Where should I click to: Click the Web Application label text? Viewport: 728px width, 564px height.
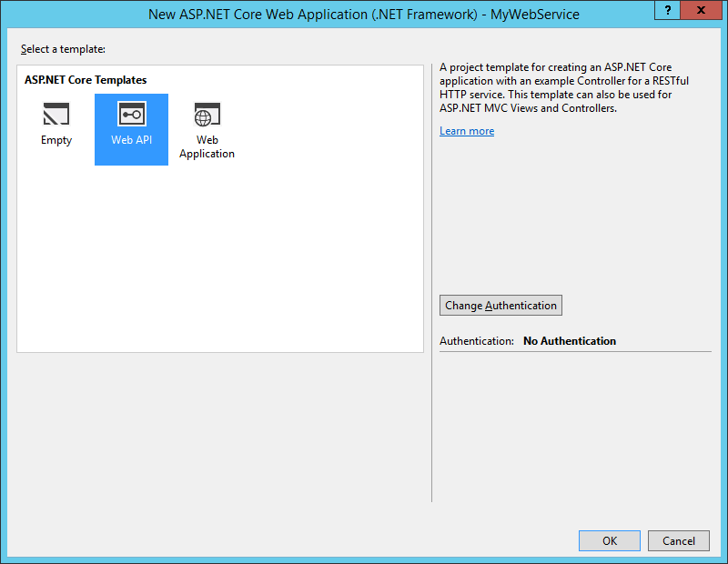pyautogui.click(x=207, y=146)
